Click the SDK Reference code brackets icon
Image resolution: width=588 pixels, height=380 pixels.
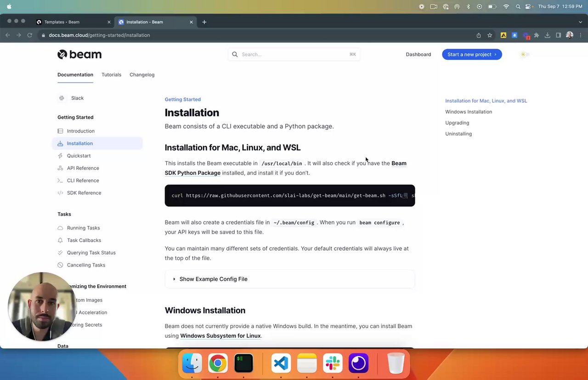(x=60, y=193)
